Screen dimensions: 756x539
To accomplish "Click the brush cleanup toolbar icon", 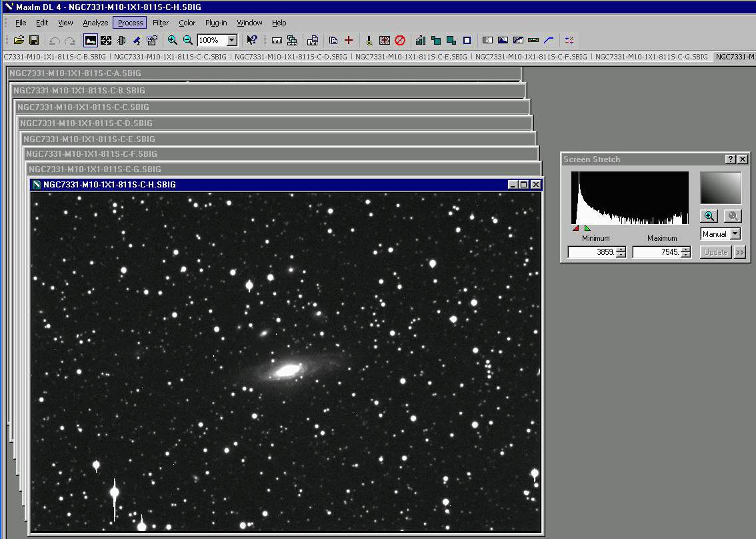I will pyautogui.click(x=369, y=41).
